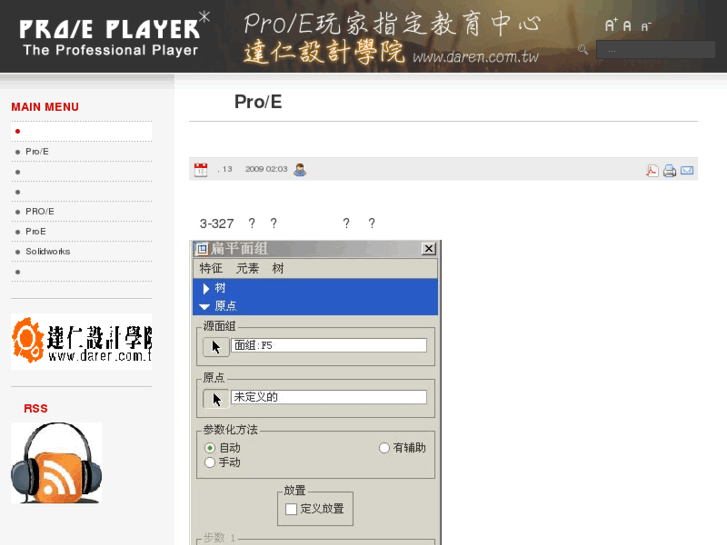Decrease font size with the A- icon
Viewport: 727px width, 545px height.
[646, 26]
